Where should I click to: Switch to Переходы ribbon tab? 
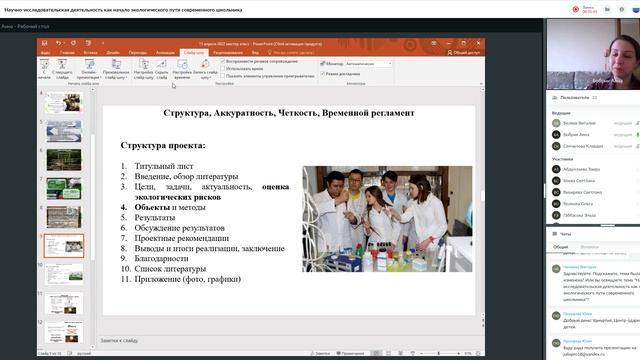coord(138,53)
